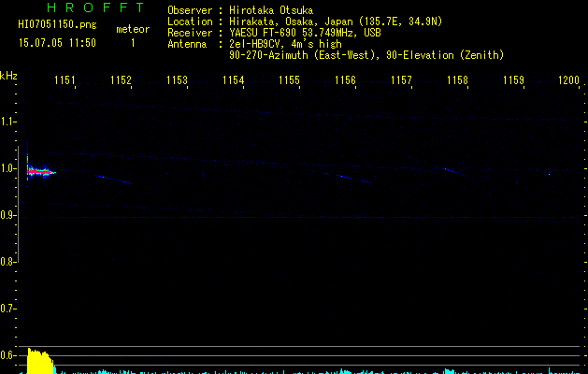This screenshot has width=588, height=374.
Task: Click the 0.6 kHz frequency label
Action: 7,355
